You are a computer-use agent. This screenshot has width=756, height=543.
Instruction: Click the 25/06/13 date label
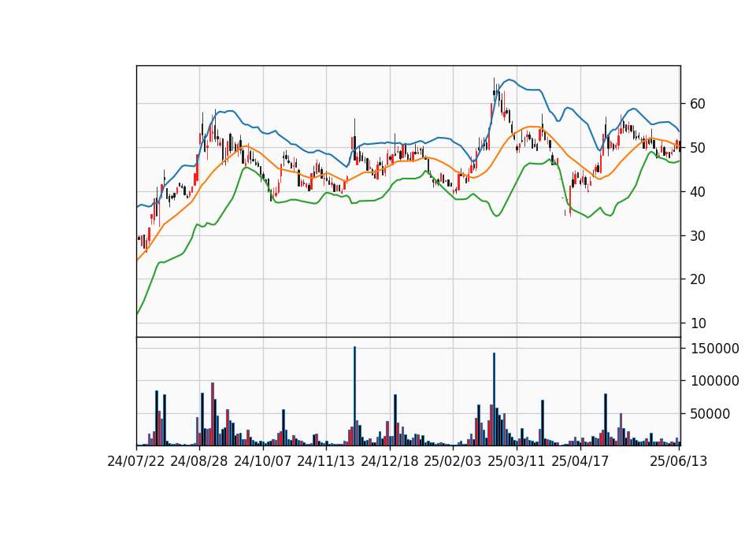coord(678,461)
